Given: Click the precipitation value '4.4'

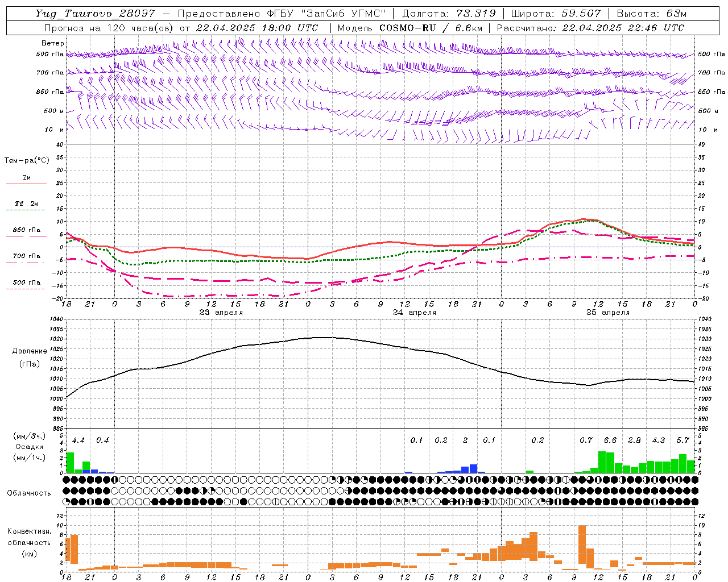Looking at the screenshot, I should point(78,440).
